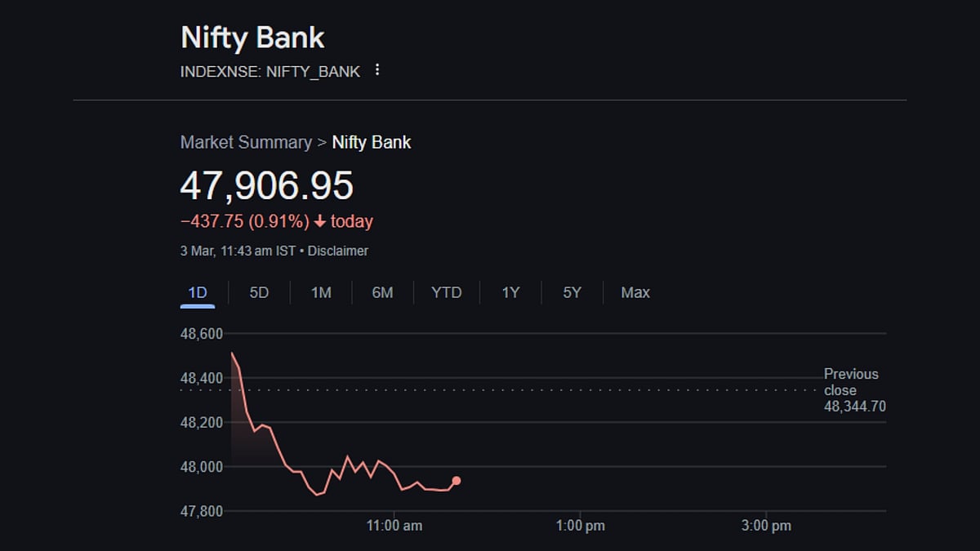Click the red down arrow beside today
This screenshot has width=980, height=551.
coord(319,221)
